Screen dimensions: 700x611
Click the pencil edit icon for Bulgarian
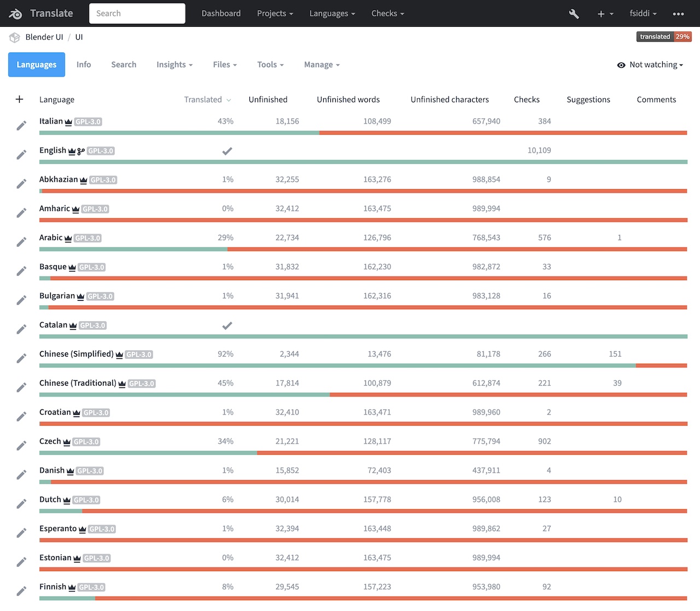[x=21, y=300]
